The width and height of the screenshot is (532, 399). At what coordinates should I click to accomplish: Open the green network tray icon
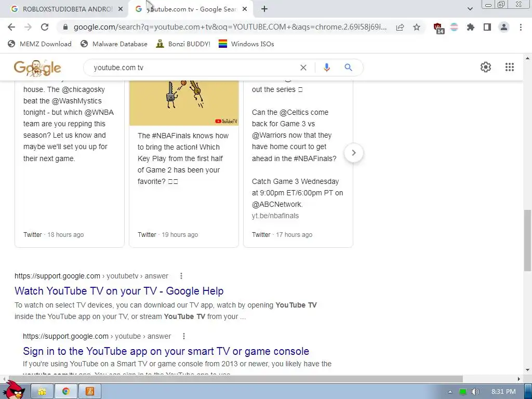(x=463, y=392)
